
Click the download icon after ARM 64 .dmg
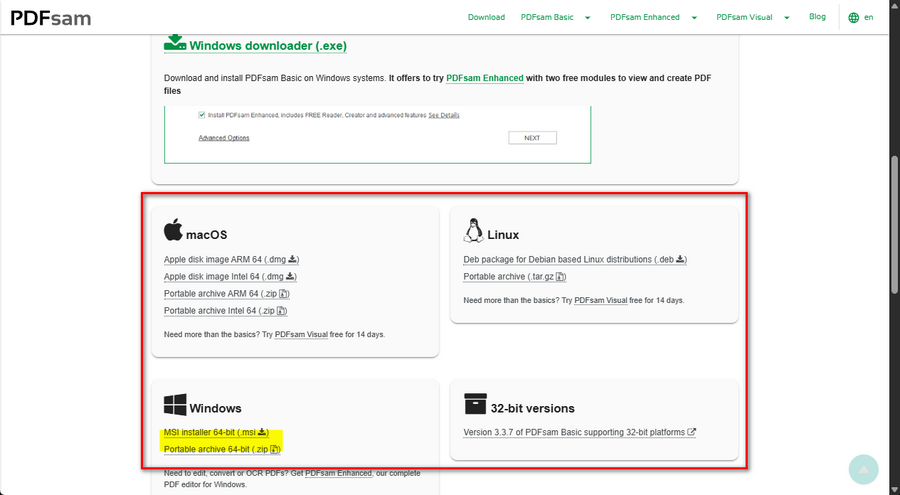tap(292, 259)
